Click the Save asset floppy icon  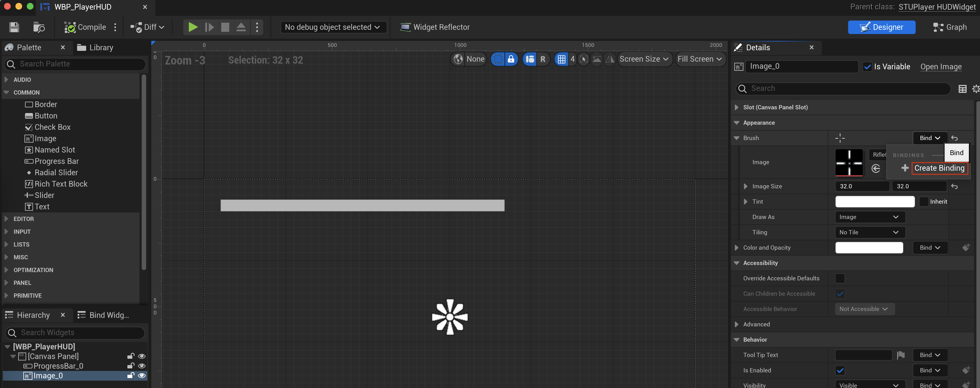(x=14, y=27)
